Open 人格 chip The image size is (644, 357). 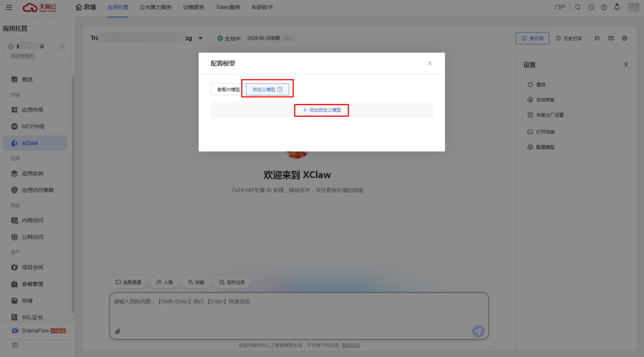coord(165,283)
